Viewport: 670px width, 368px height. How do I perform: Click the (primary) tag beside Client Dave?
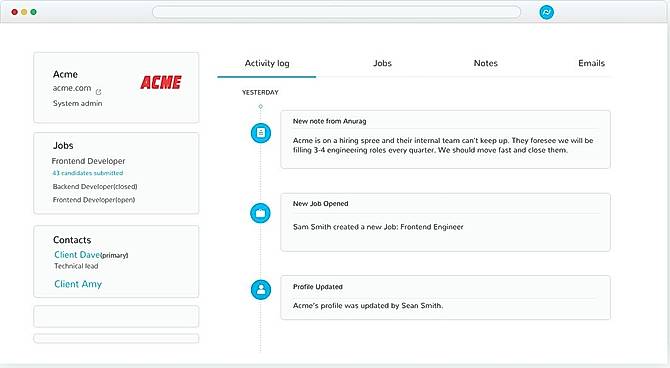pos(115,256)
